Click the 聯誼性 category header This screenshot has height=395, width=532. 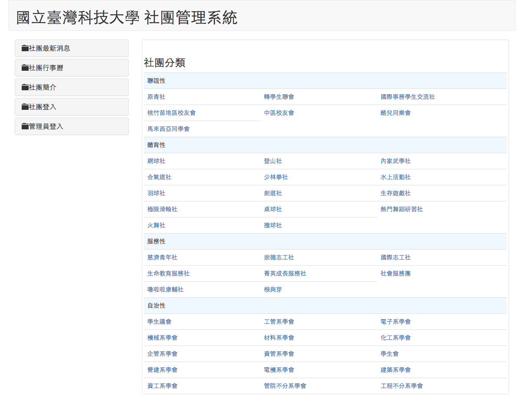(325, 81)
